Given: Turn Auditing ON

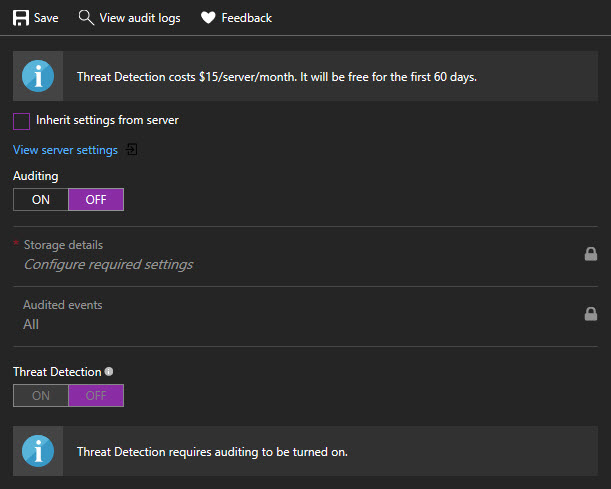Looking at the screenshot, I should coord(41,199).
